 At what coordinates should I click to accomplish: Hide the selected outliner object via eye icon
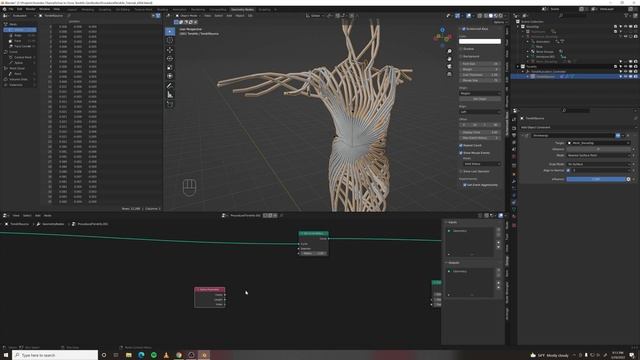tap(626, 76)
